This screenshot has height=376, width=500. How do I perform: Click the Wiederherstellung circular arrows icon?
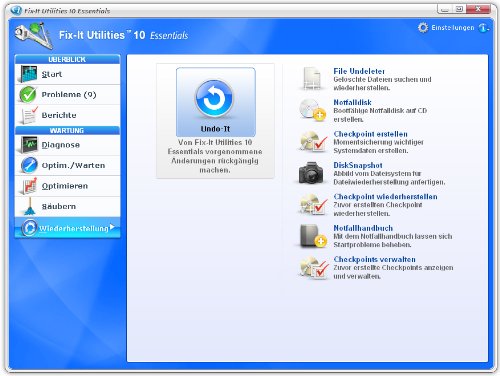29,228
